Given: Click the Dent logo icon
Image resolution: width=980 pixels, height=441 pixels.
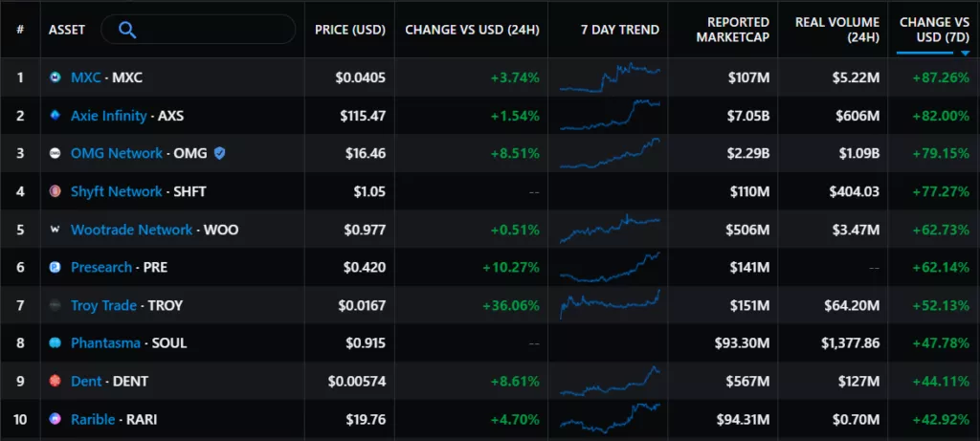Looking at the screenshot, I should pyautogui.click(x=56, y=381).
